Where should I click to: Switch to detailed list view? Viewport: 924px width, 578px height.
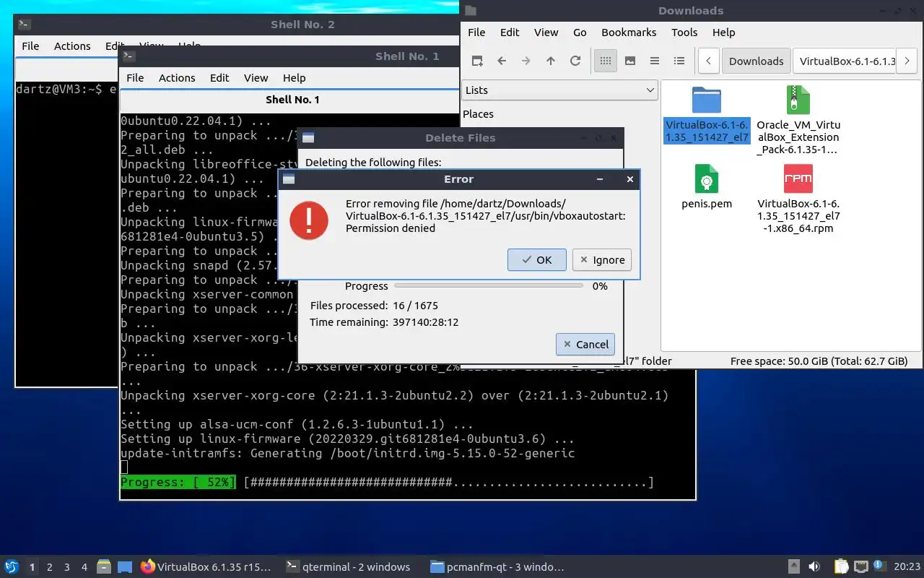[679, 61]
